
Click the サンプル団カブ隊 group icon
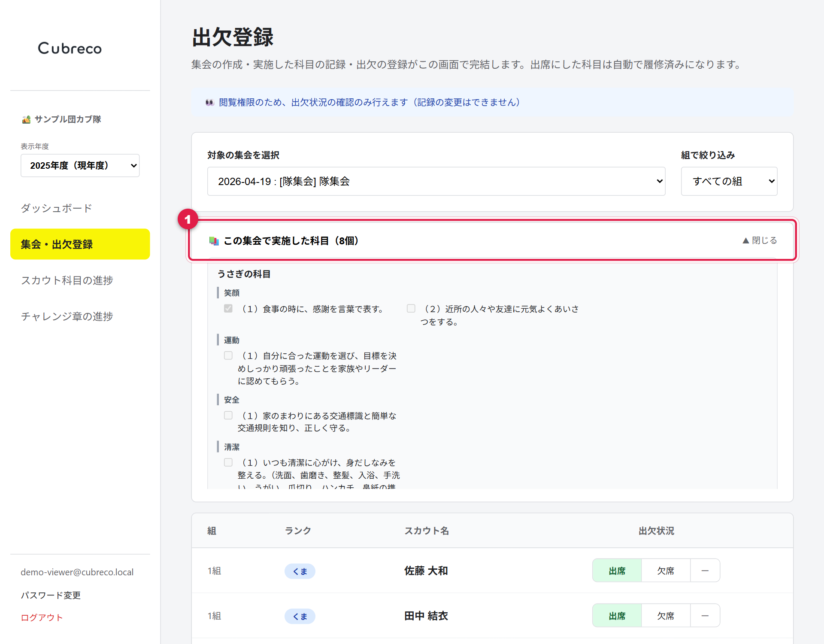click(26, 119)
